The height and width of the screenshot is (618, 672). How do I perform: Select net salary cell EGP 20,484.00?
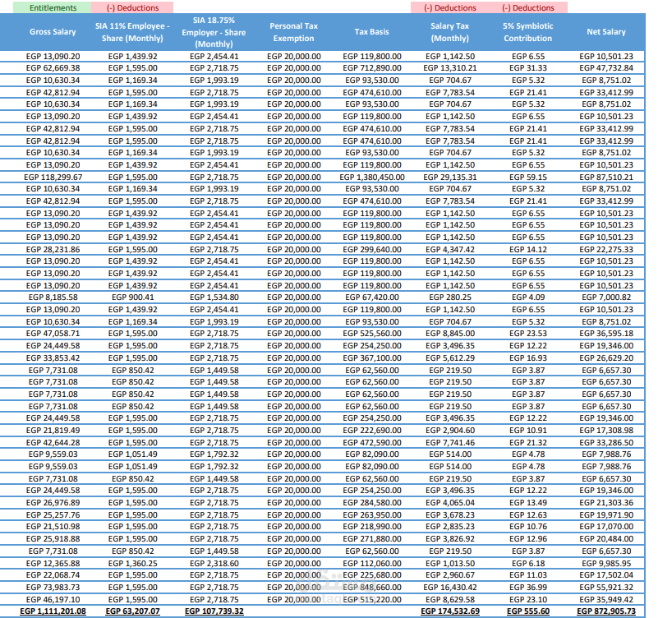coord(606,539)
